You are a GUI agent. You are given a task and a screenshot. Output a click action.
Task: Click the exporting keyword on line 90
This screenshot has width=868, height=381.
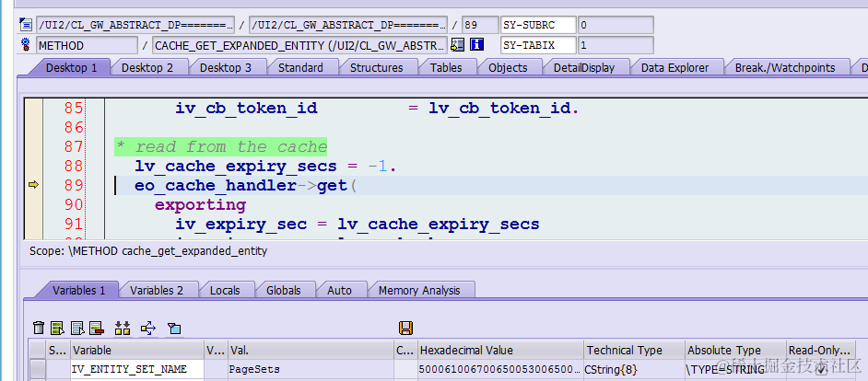(200, 205)
